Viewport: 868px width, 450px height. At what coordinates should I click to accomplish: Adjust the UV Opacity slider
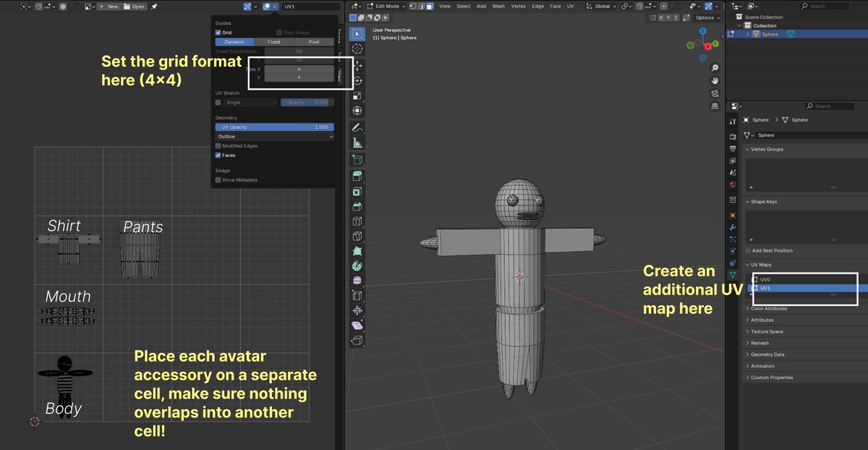click(x=274, y=127)
